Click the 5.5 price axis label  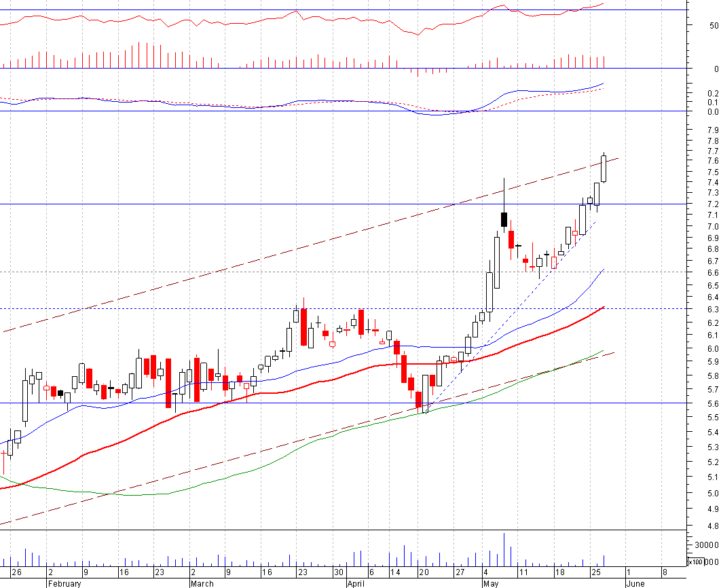tap(713, 418)
